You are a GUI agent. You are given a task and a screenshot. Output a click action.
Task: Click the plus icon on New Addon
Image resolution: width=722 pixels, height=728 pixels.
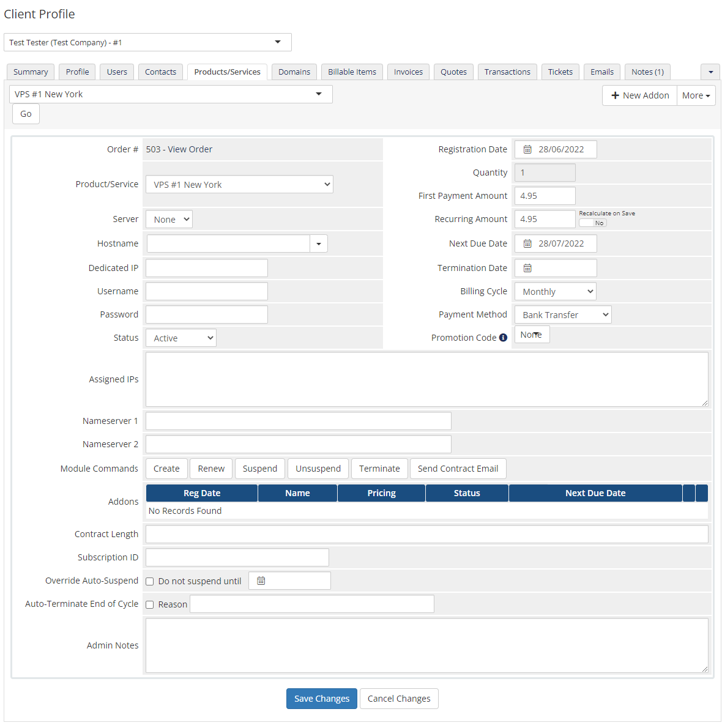click(x=615, y=95)
